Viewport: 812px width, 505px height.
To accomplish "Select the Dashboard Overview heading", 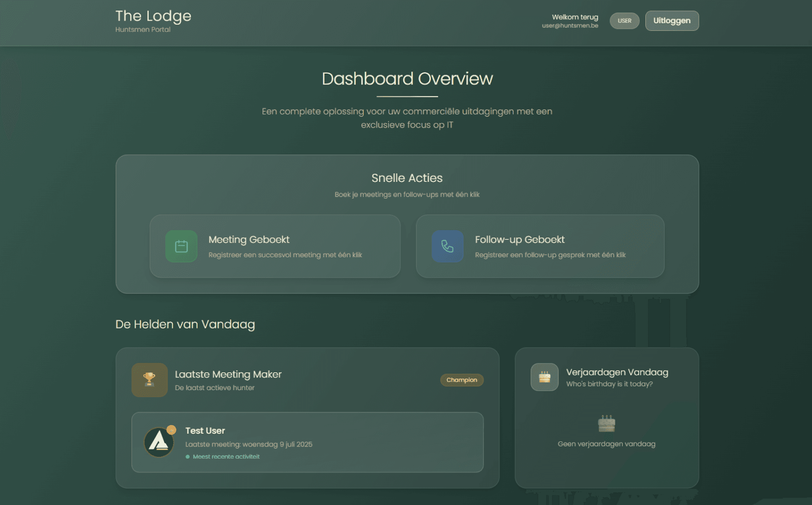I will pos(407,79).
